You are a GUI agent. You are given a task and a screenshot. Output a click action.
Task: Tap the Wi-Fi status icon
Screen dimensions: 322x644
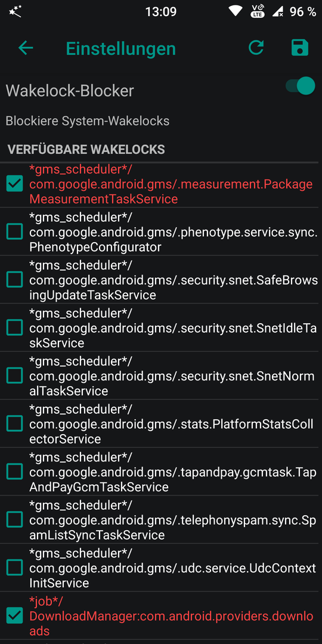[236, 11]
